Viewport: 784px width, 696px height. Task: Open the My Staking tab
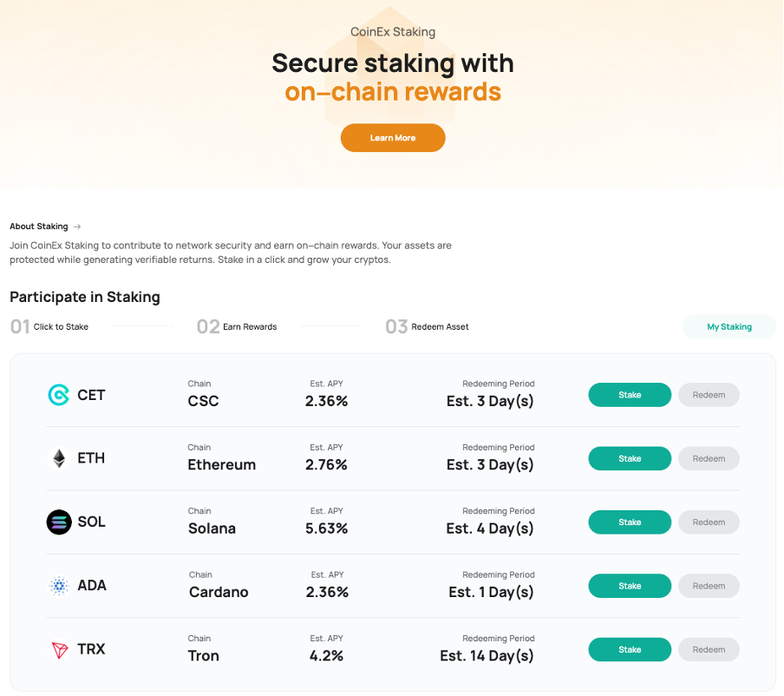click(729, 327)
